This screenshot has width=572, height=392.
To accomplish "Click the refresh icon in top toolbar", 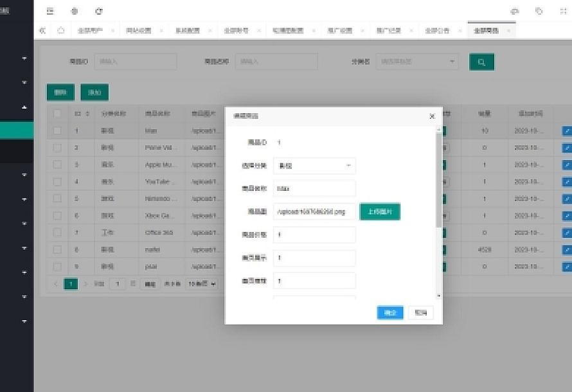I will (x=98, y=11).
